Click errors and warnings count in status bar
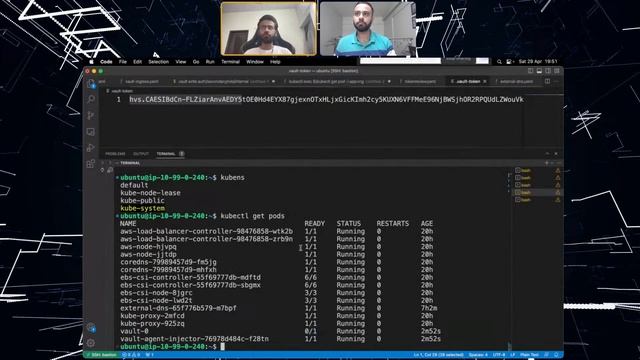 tap(131, 355)
